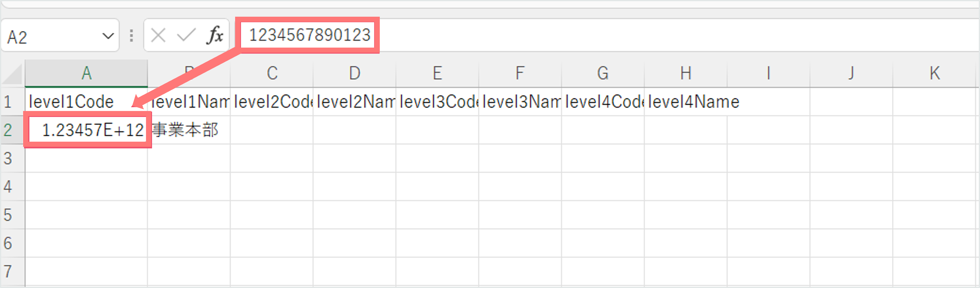Screen dimensions: 980x288
Task: Select row 4 header
Action: 12,186
